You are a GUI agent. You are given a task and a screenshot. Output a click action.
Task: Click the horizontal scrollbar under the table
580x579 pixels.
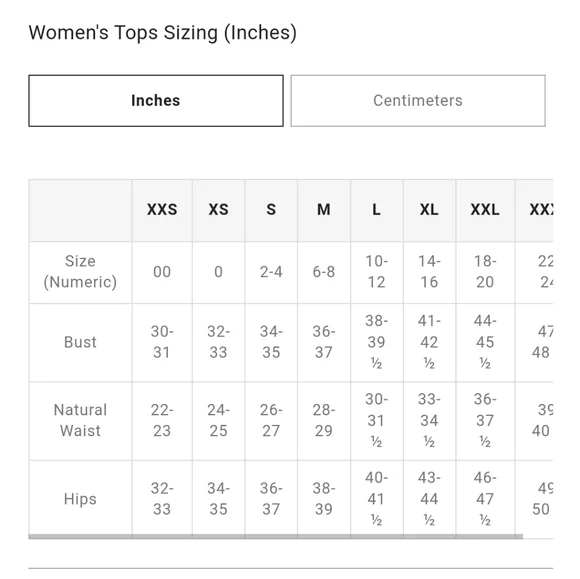pyautogui.click(x=276, y=536)
